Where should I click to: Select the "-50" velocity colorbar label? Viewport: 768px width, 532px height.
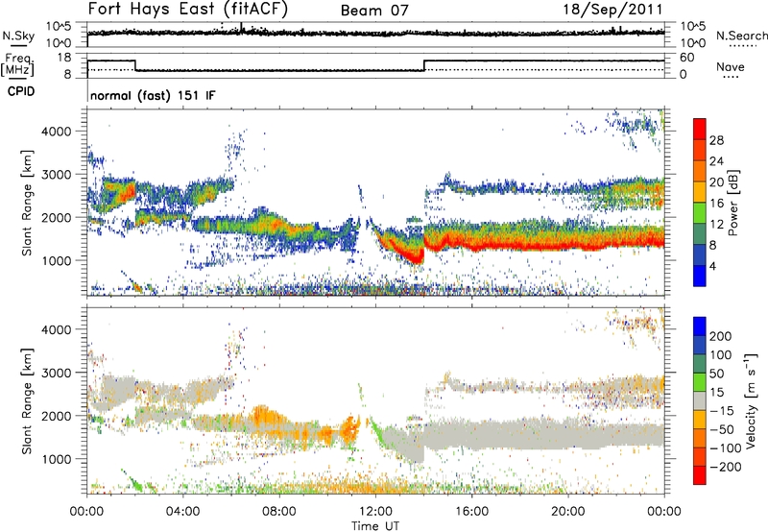pos(722,429)
